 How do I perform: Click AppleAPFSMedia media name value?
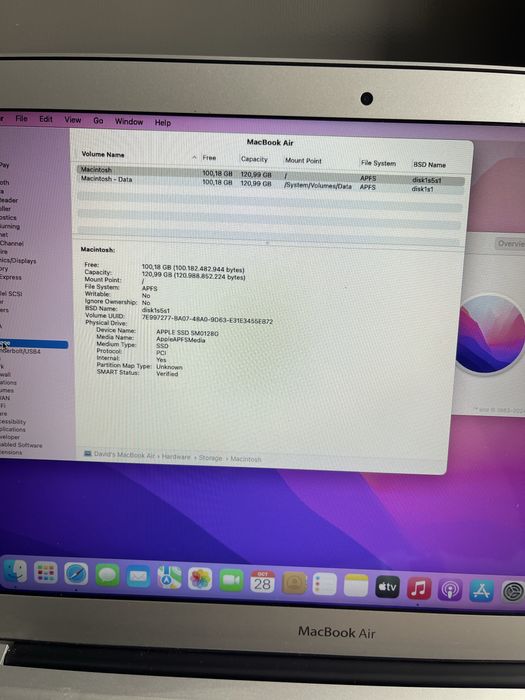181,340
